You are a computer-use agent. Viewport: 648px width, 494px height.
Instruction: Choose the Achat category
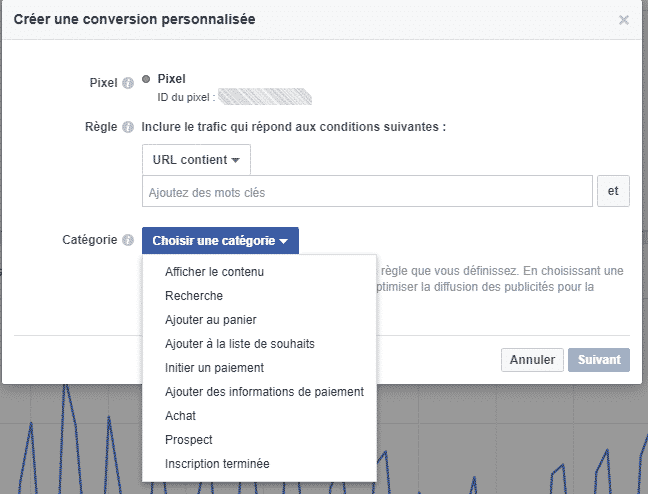181,416
